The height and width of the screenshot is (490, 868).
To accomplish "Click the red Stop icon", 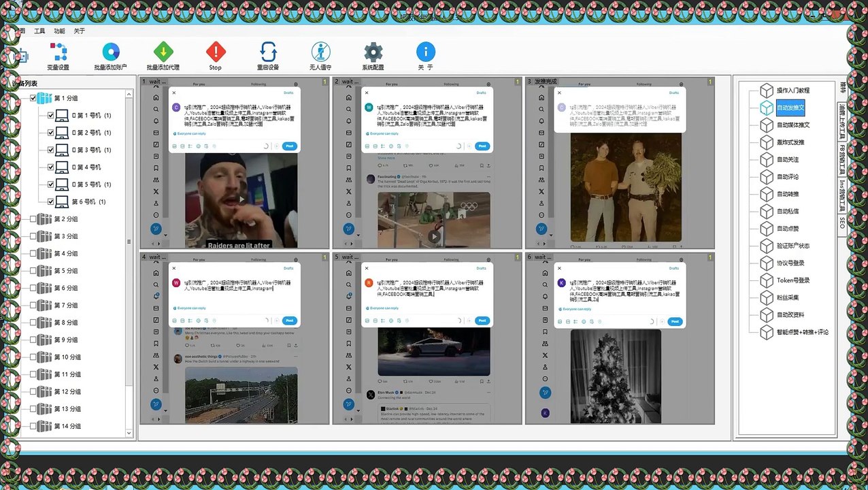I will [x=216, y=52].
